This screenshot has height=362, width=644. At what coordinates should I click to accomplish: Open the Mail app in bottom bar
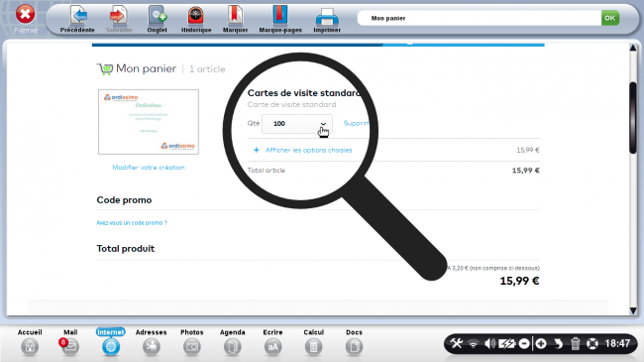(x=69, y=346)
